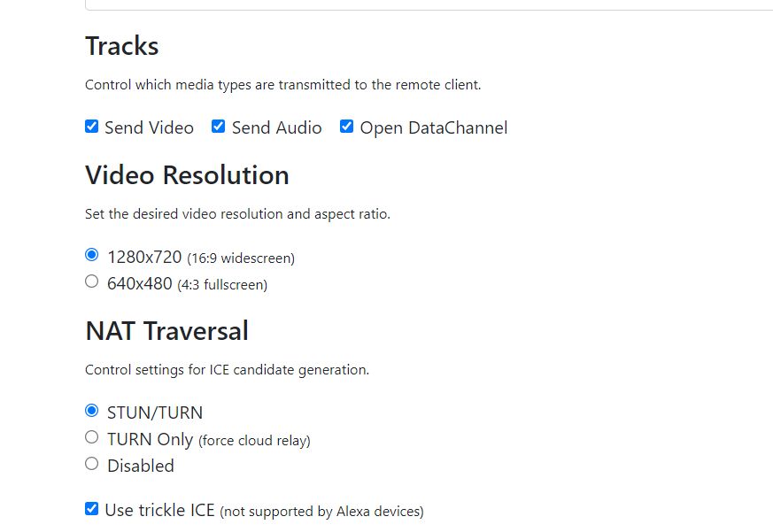This screenshot has height=532, width=773.
Task: Click the 16:9 widescreen label text
Action: [240, 258]
